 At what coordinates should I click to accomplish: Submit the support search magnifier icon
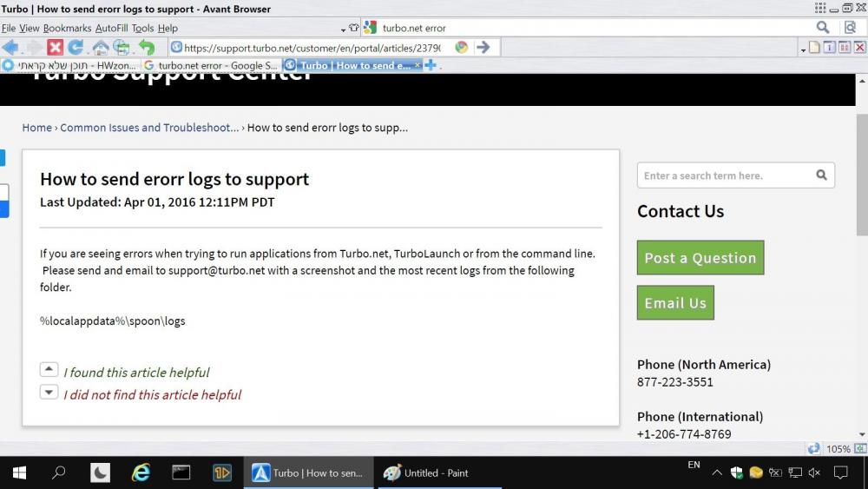[821, 175]
